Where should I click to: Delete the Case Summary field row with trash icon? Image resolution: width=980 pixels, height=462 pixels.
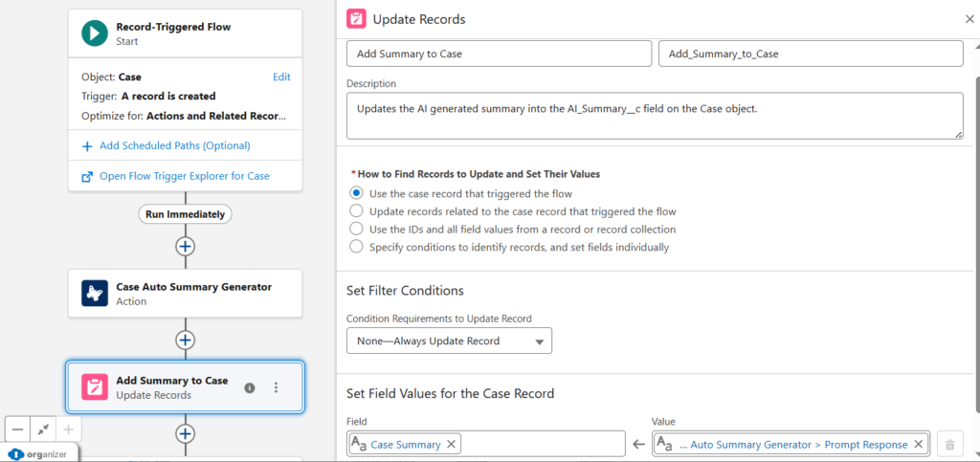click(x=949, y=444)
